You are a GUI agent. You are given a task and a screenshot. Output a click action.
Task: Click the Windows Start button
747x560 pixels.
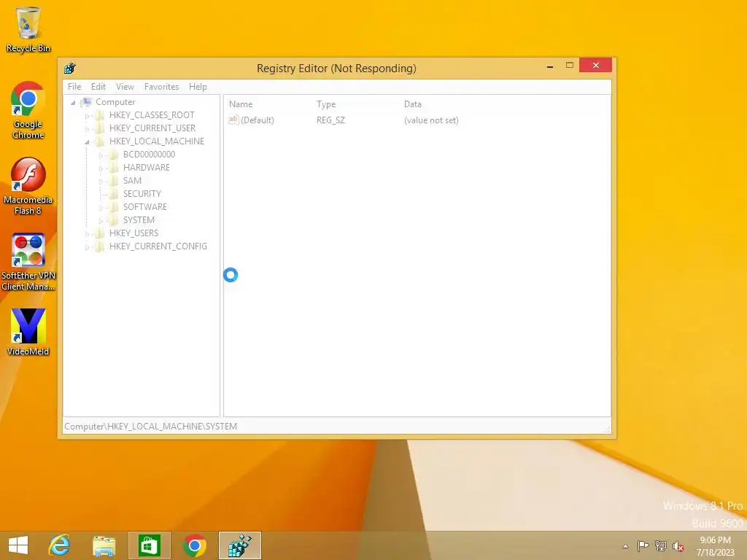pos(18,545)
